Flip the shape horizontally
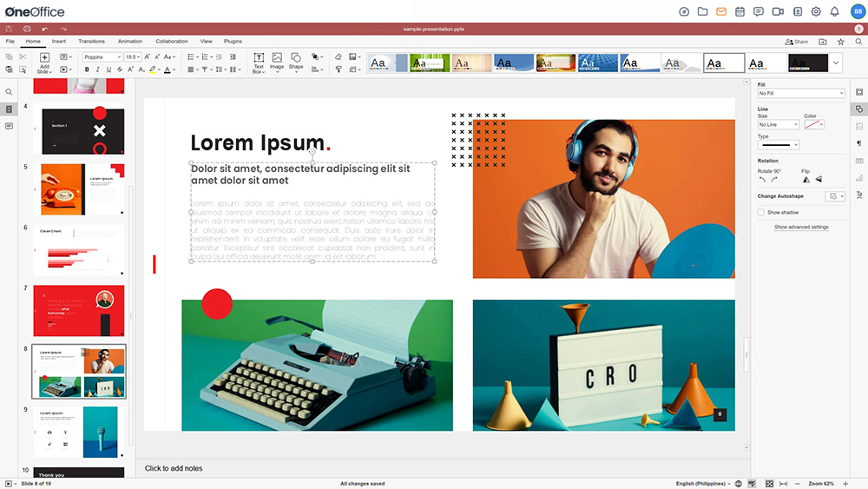This screenshot has height=489, width=868. [806, 180]
